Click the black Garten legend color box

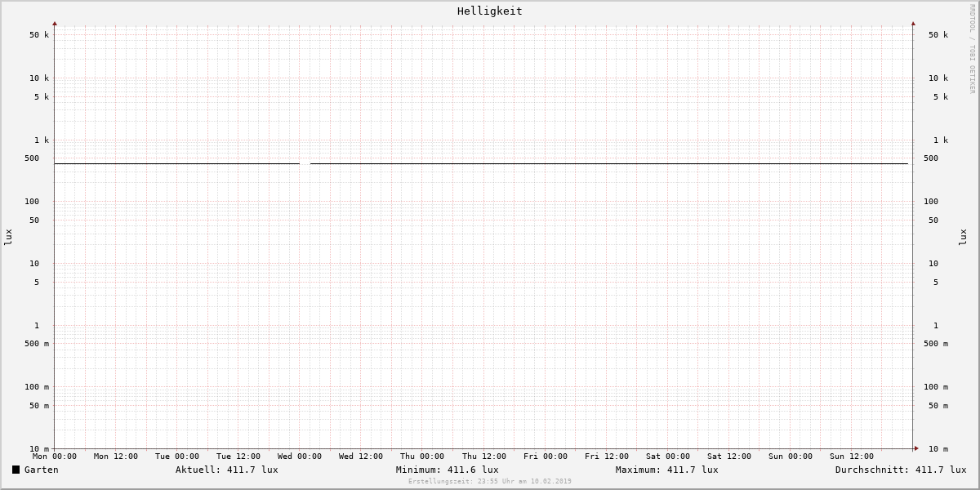pyautogui.click(x=16, y=470)
